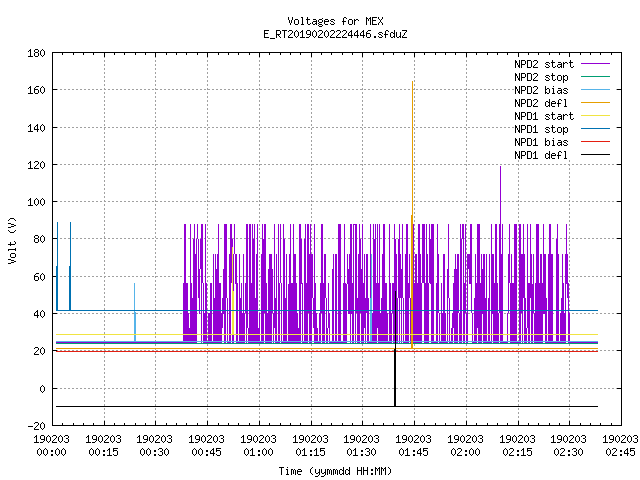The width and height of the screenshot is (640, 480).
Task: Click the x-axis tick label 00:45
Action: coord(207,452)
